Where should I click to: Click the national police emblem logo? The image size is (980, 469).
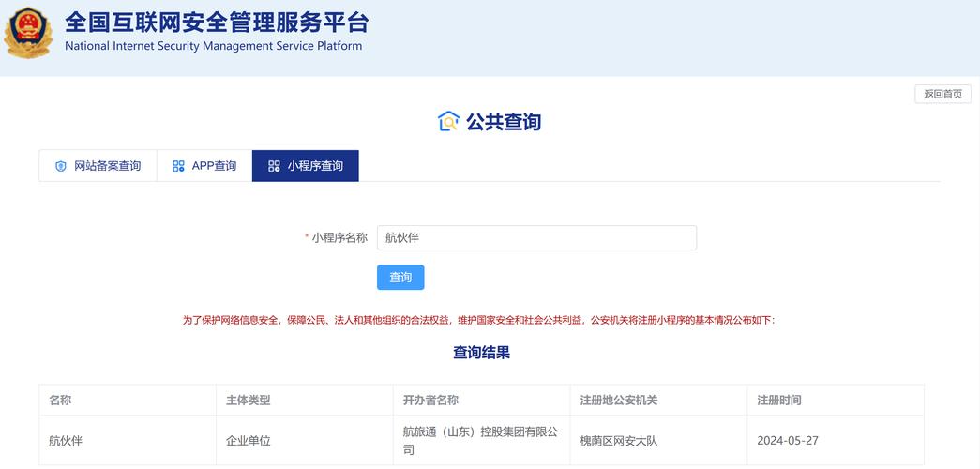pyautogui.click(x=28, y=33)
